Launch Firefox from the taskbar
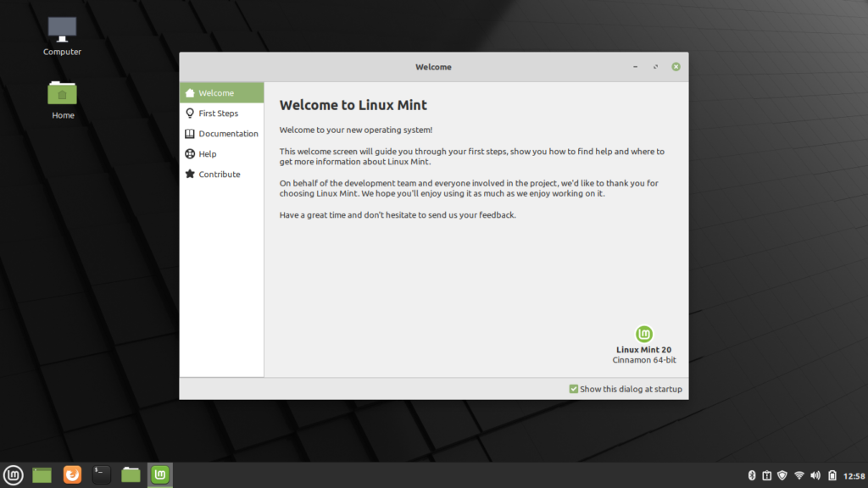 coord(72,474)
